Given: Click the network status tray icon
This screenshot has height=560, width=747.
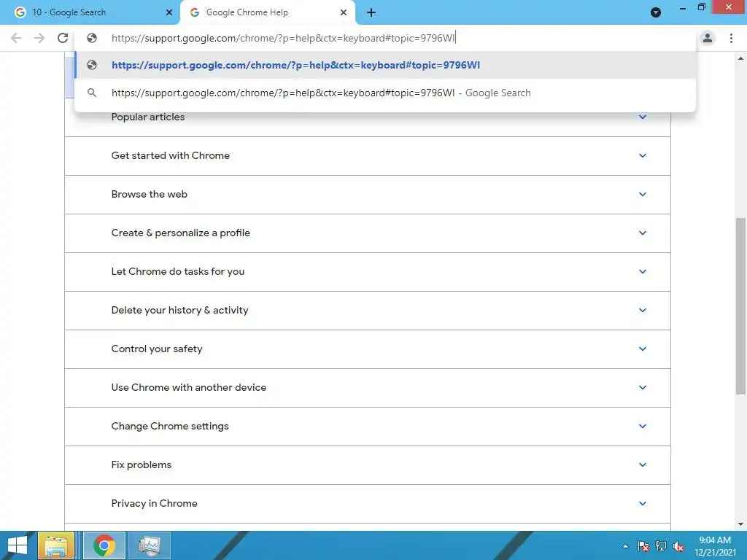Looking at the screenshot, I should click(x=661, y=546).
